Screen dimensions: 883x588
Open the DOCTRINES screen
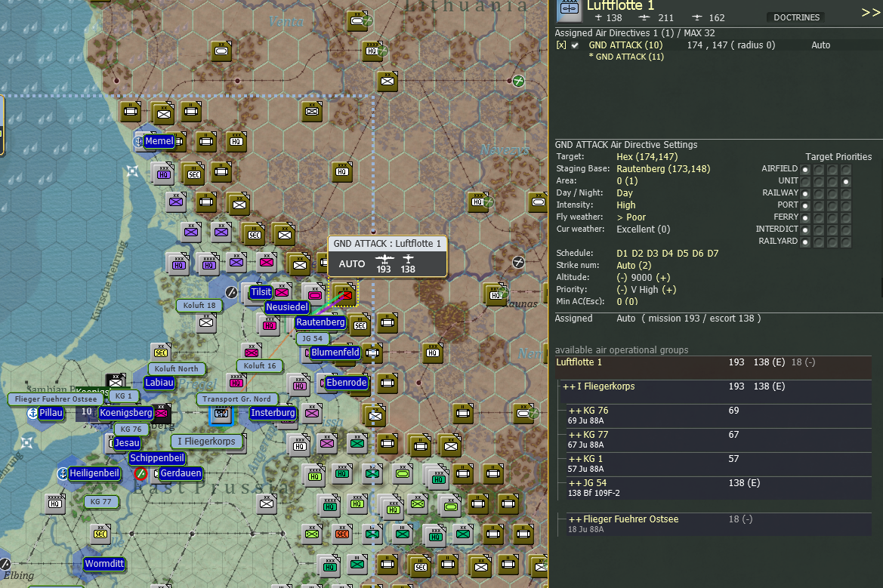click(x=796, y=17)
